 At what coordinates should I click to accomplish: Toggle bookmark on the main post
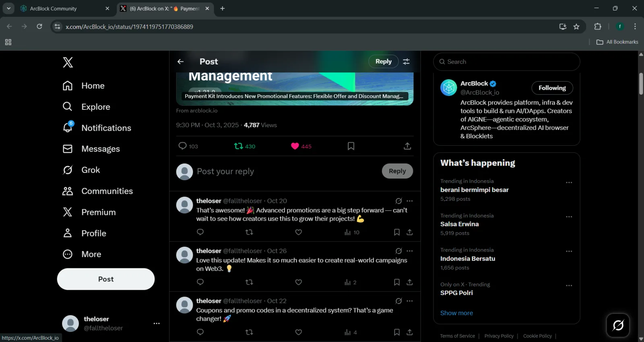tap(351, 146)
